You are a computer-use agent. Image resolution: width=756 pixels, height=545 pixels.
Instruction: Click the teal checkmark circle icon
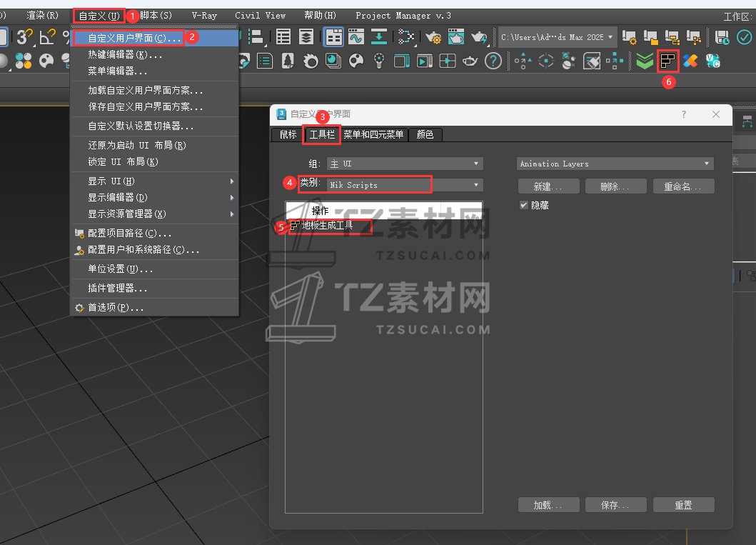[x=745, y=37]
